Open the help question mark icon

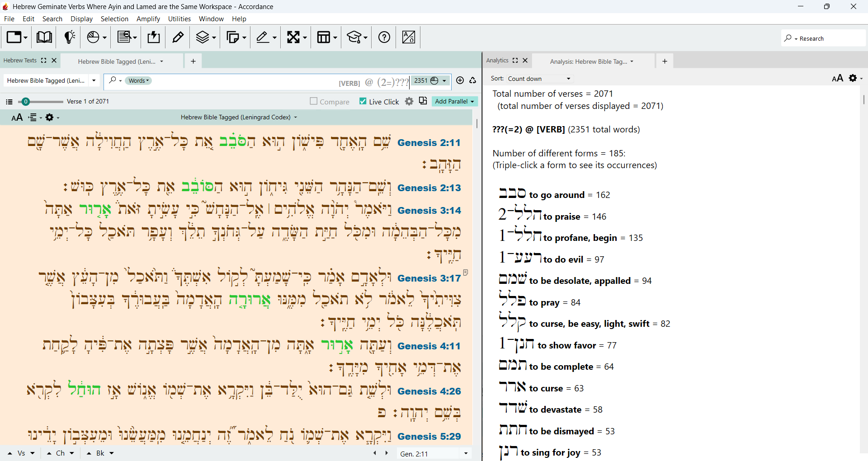coord(384,37)
